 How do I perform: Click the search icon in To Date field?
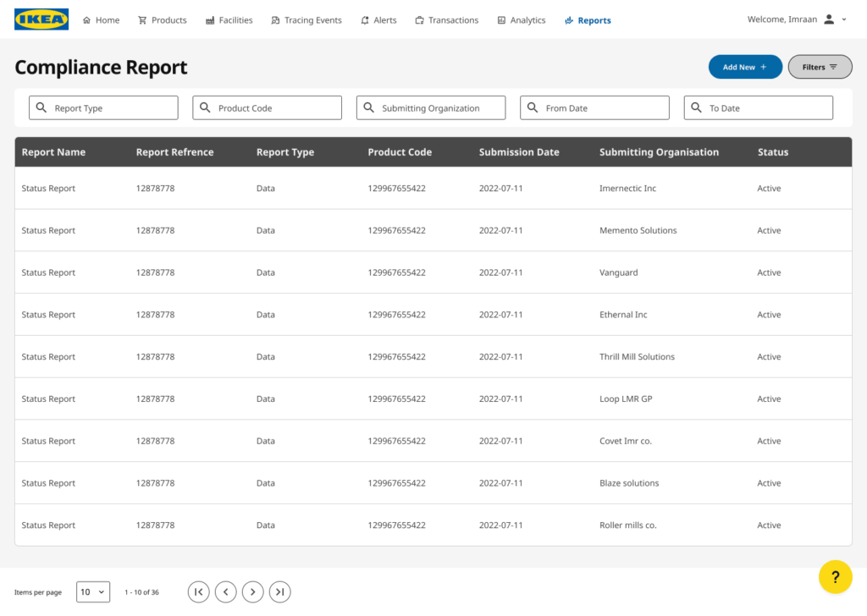click(x=696, y=107)
